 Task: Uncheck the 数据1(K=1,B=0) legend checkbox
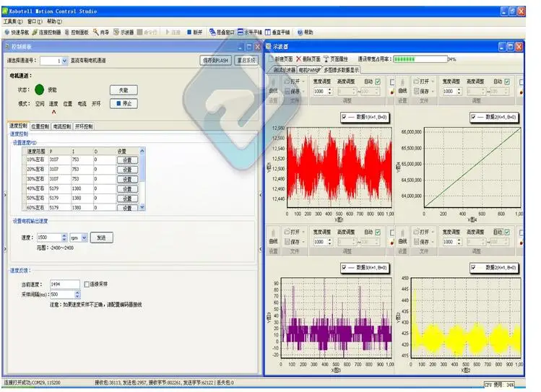pos(344,117)
